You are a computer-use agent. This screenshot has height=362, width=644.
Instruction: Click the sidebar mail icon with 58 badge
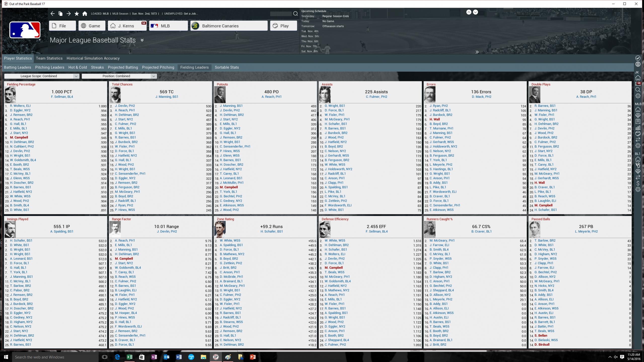[638, 84]
